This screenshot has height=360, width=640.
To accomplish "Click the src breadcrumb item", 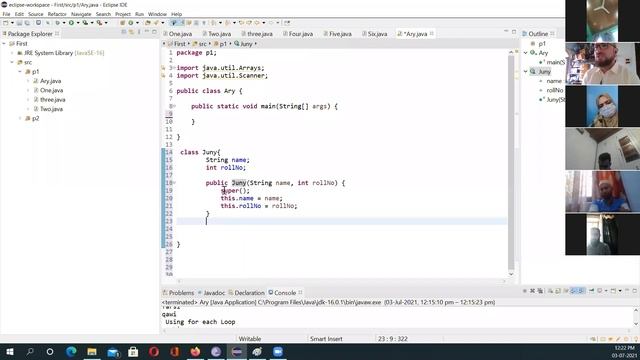I will tap(200, 44).
